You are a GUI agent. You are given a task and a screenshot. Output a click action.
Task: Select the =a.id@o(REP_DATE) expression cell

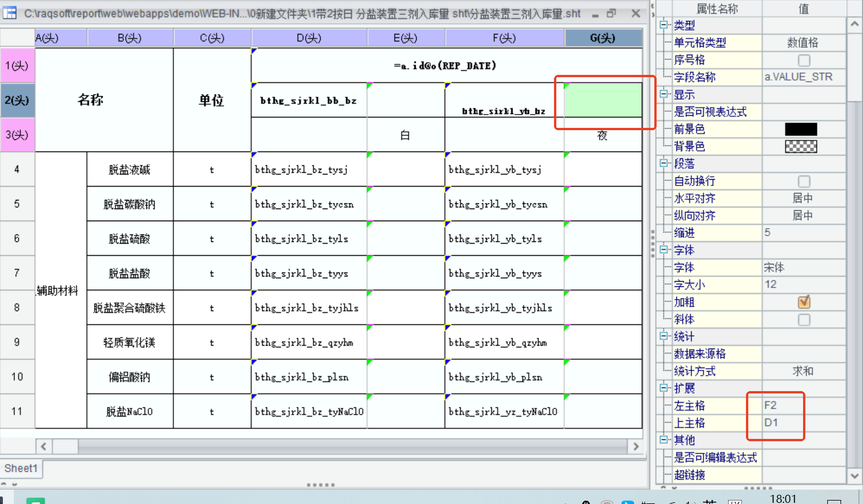click(447, 66)
